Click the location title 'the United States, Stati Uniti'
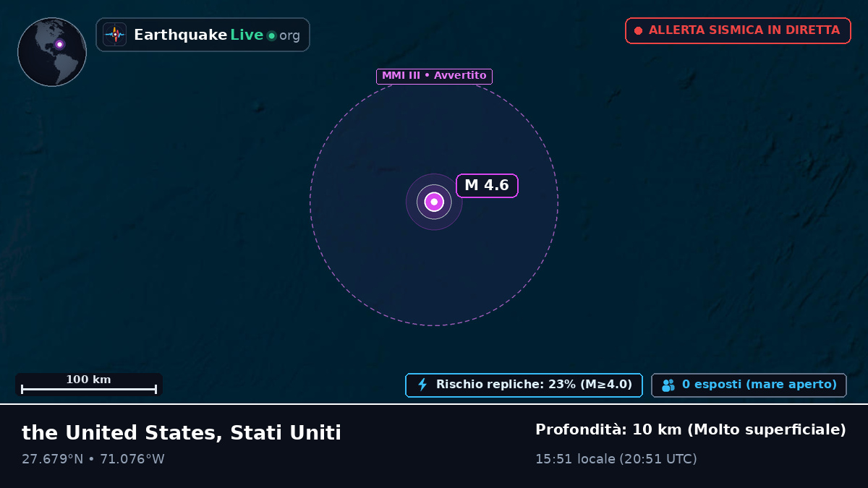The height and width of the screenshot is (488, 868). tap(182, 433)
